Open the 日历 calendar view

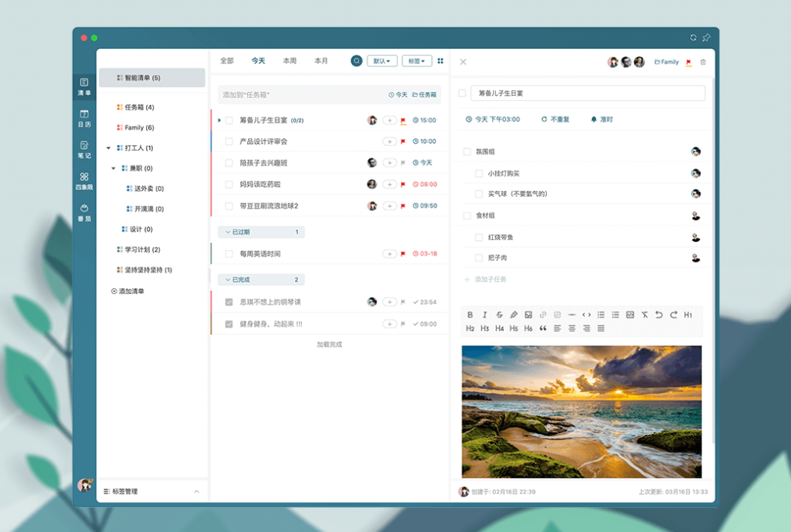84,118
